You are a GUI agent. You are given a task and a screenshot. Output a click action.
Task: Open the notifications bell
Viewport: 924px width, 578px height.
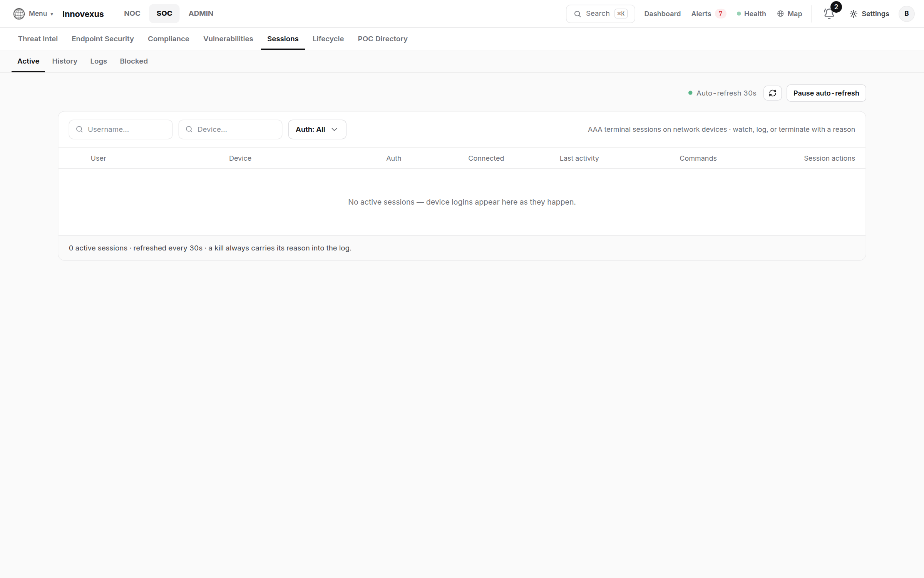coord(829,14)
